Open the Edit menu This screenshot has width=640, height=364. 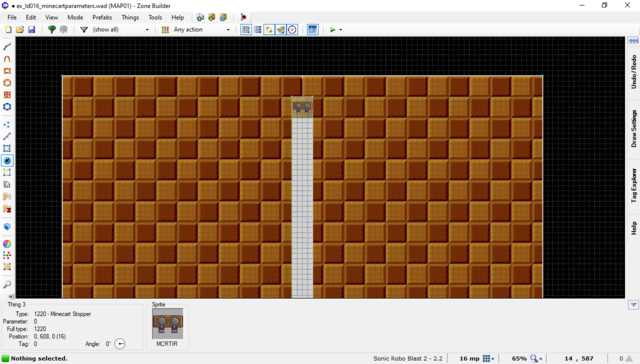[x=31, y=18]
